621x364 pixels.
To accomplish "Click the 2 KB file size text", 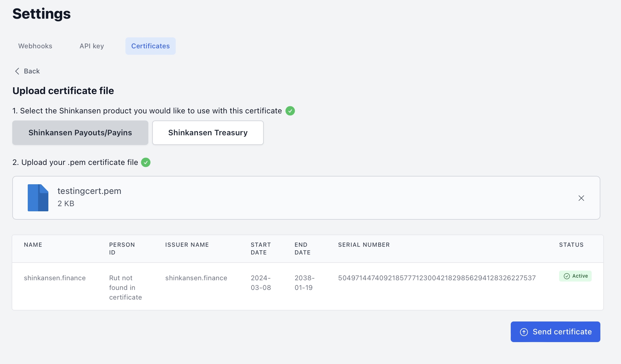I will tap(66, 204).
